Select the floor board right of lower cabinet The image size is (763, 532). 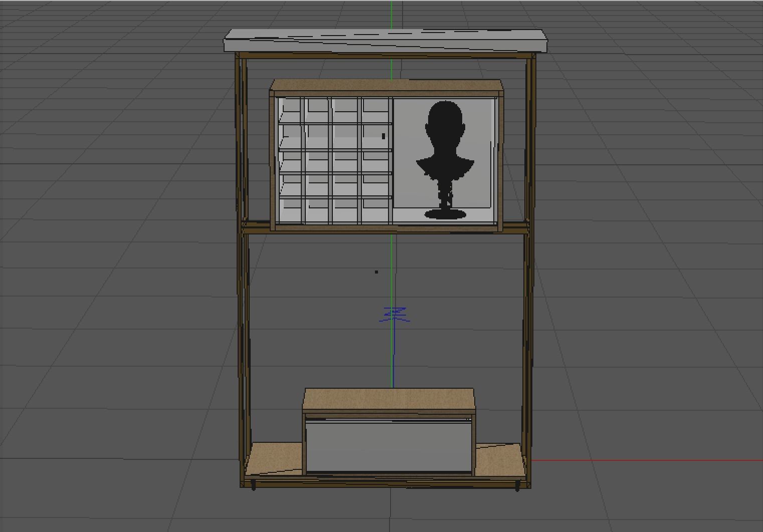(500, 460)
